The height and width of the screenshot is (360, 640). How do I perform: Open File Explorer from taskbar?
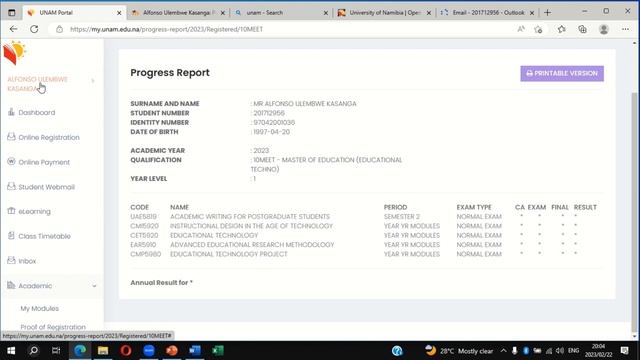coord(103,351)
